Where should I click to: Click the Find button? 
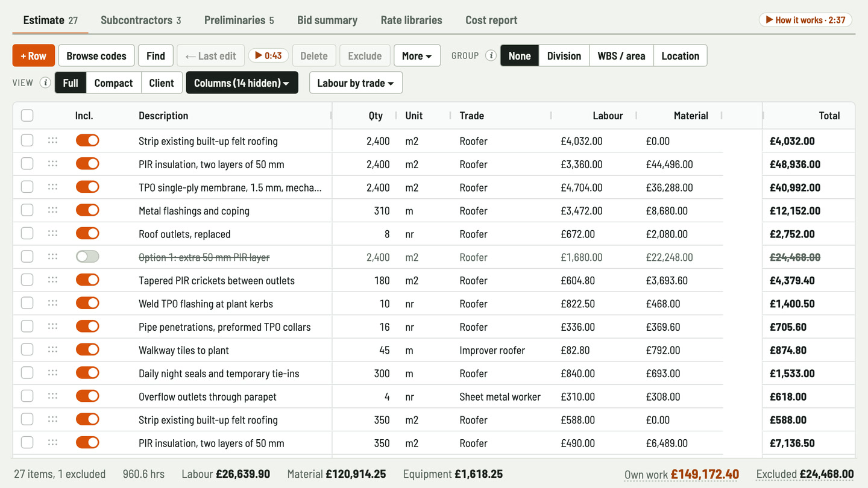[156, 56]
